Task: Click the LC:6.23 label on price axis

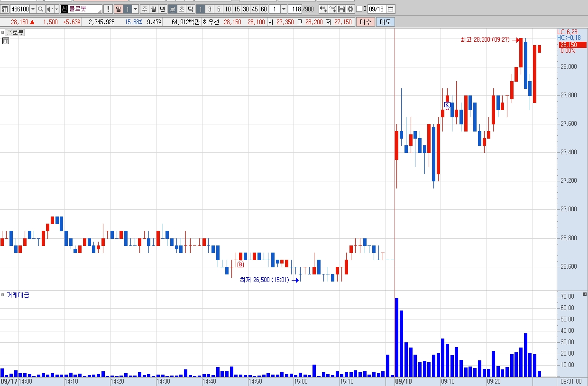Action: point(567,32)
